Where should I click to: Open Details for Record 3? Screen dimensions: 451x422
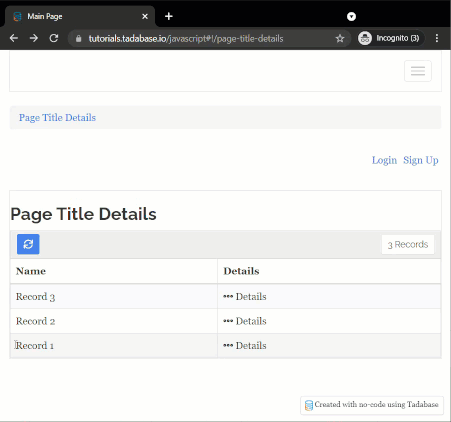pyautogui.click(x=245, y=296)
